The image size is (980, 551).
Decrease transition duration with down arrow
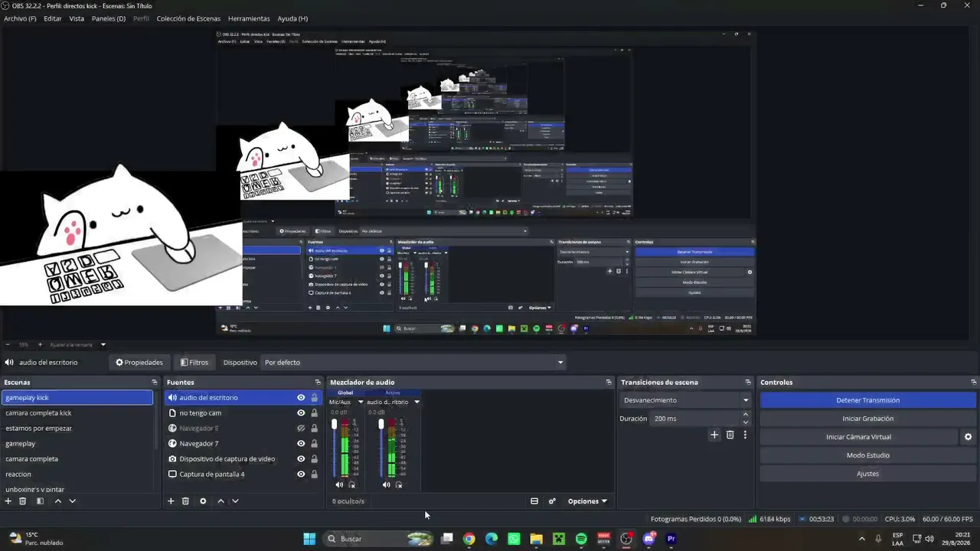tap(746, 422)
